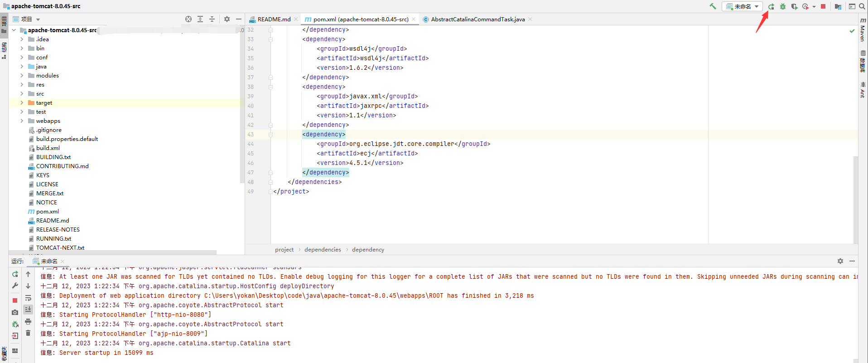Click the wrench settings icon in the Run panel
This screenshot has height=363, width=868.
pos(15,286)
